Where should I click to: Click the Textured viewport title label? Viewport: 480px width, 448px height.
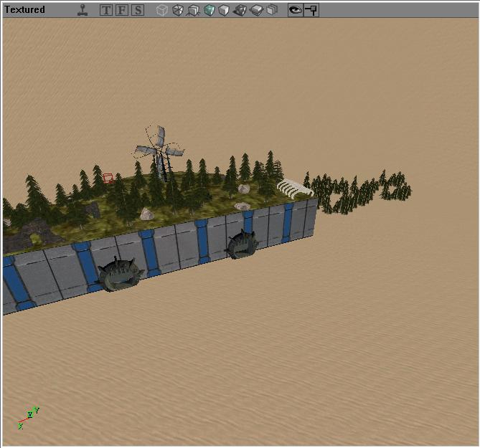pyautogui.click(x=25, y=10)
